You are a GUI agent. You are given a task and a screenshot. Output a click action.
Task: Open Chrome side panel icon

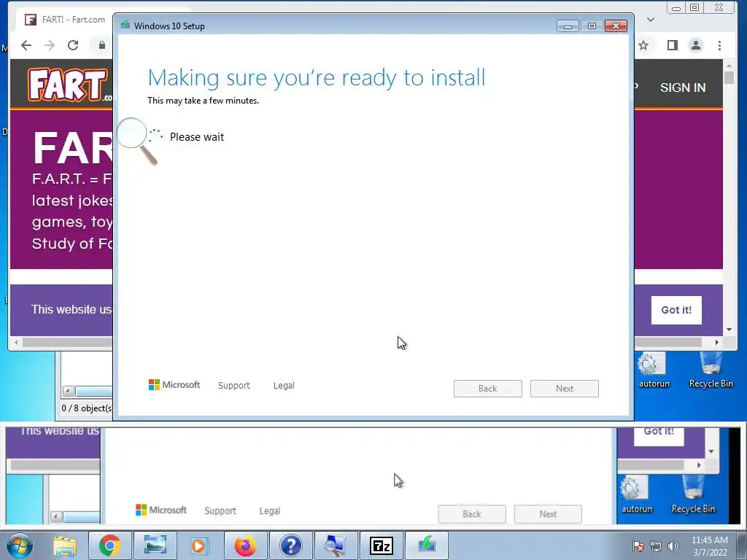click(672, 45)
